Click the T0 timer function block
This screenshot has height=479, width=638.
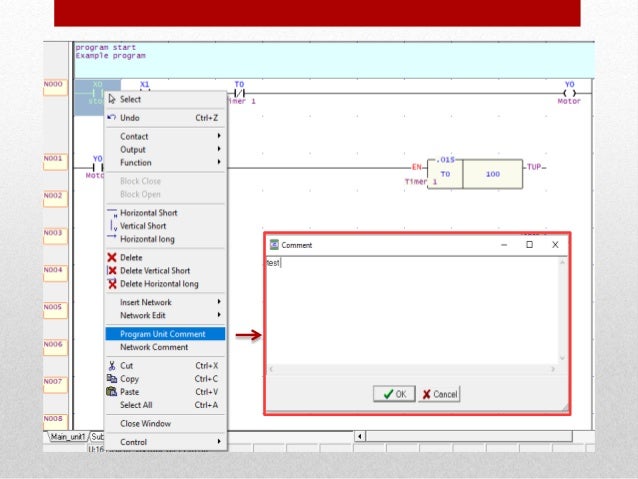475,174
